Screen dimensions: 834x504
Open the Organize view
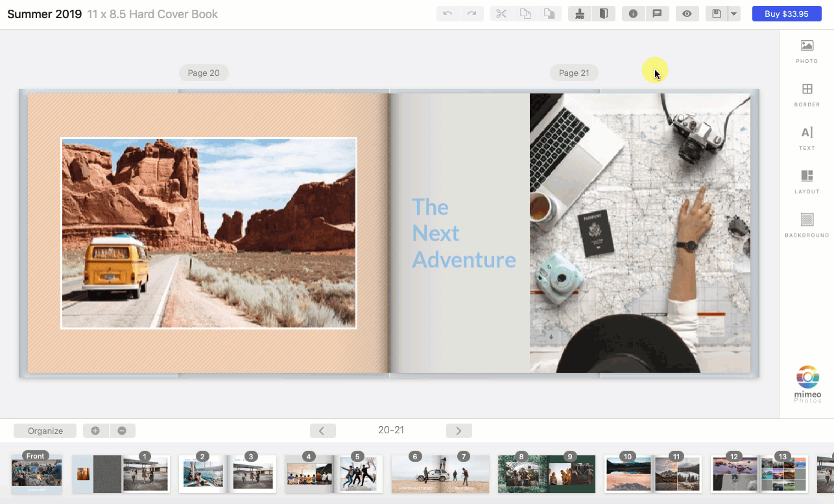click(44, 430)
